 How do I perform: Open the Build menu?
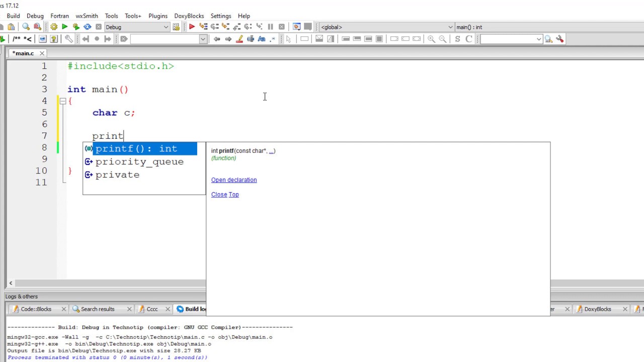[x=13, y=16]
